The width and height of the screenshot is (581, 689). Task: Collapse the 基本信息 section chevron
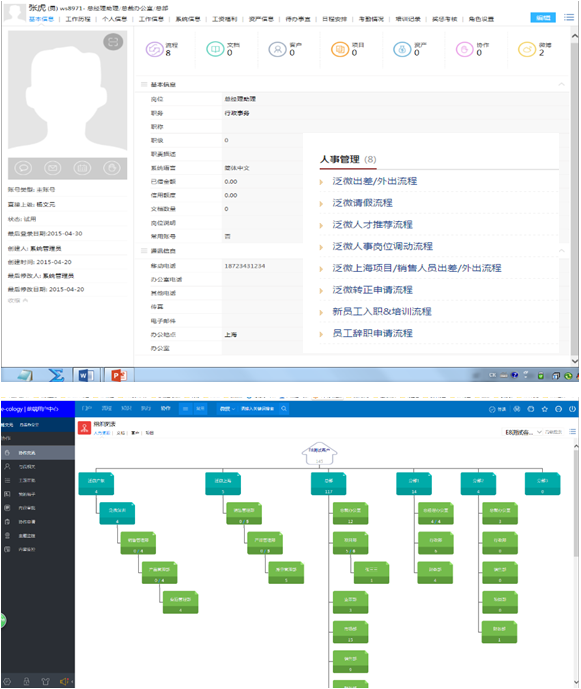561,84
